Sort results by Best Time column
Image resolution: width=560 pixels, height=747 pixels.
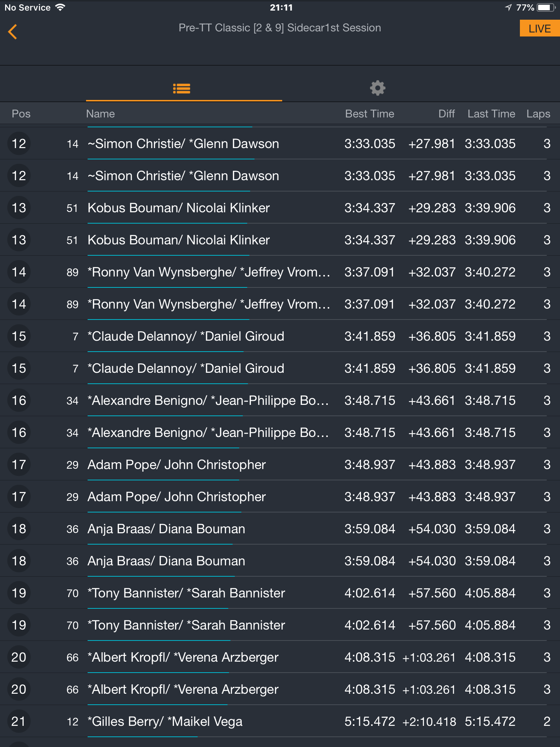pyautogui.click(x=369, y=114)
